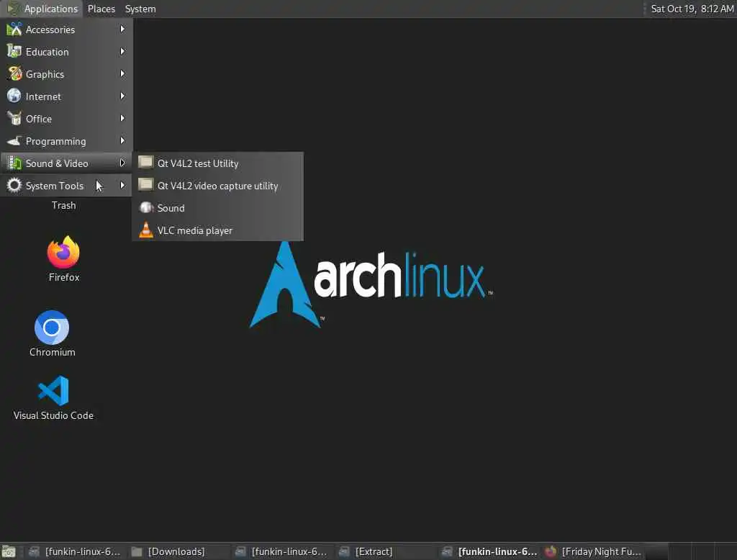Switch to the bold [funkin-linux-6... taskbar window

click(x=490, y=551)
